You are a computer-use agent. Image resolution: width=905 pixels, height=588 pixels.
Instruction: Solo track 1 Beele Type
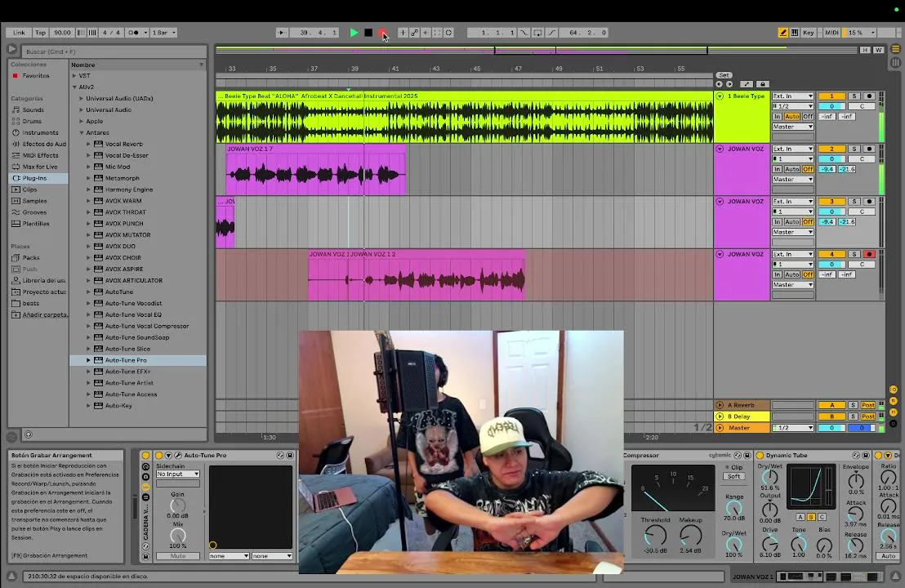tap(854, 96)
